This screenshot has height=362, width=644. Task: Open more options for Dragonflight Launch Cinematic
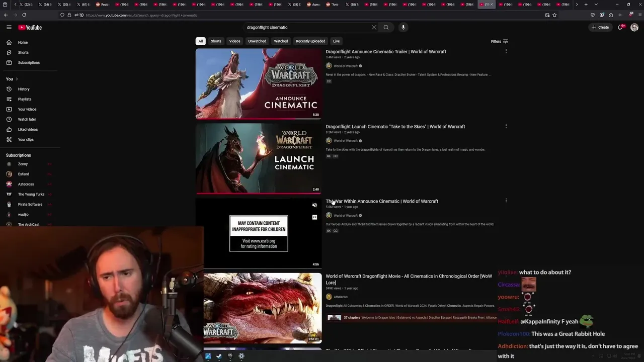point(506,126)
